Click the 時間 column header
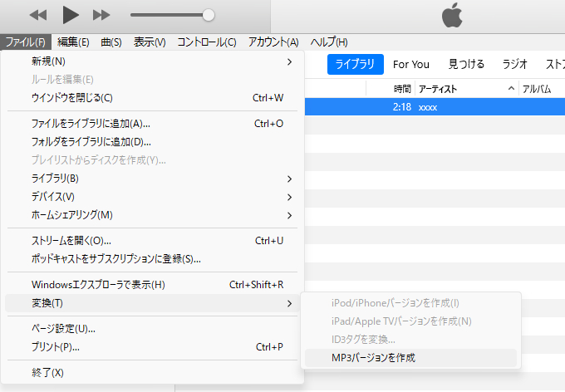The image size is (565, 392). [x=391, y=89]
